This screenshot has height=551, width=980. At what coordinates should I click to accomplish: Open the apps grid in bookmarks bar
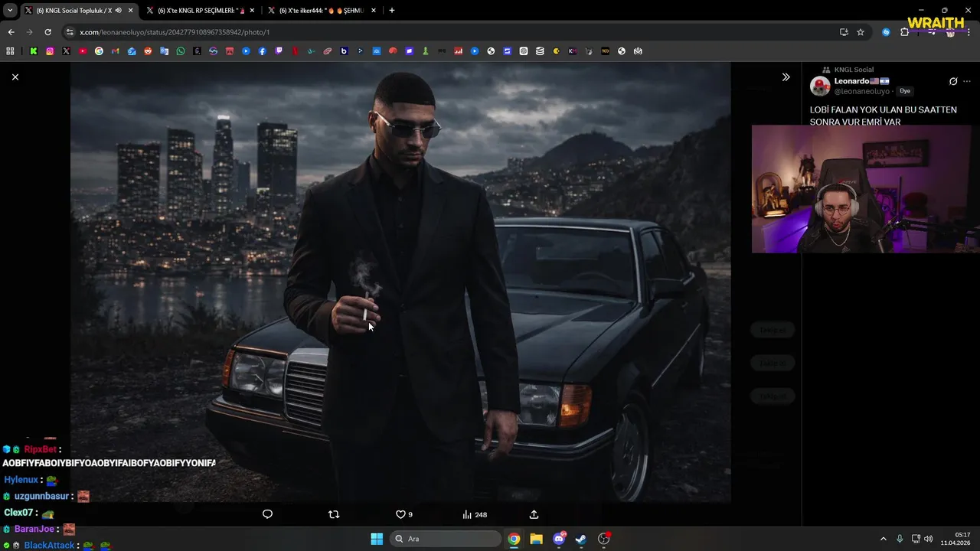(10, 51)
